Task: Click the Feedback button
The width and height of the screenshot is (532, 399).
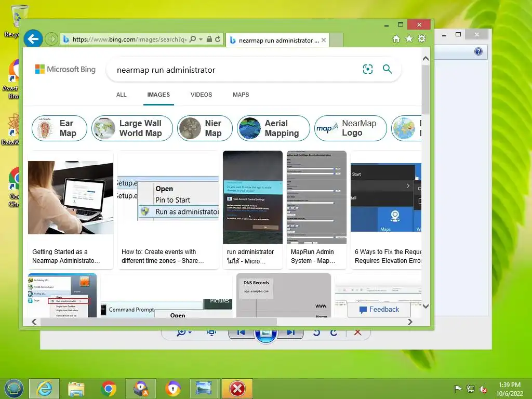Action: 379,310
